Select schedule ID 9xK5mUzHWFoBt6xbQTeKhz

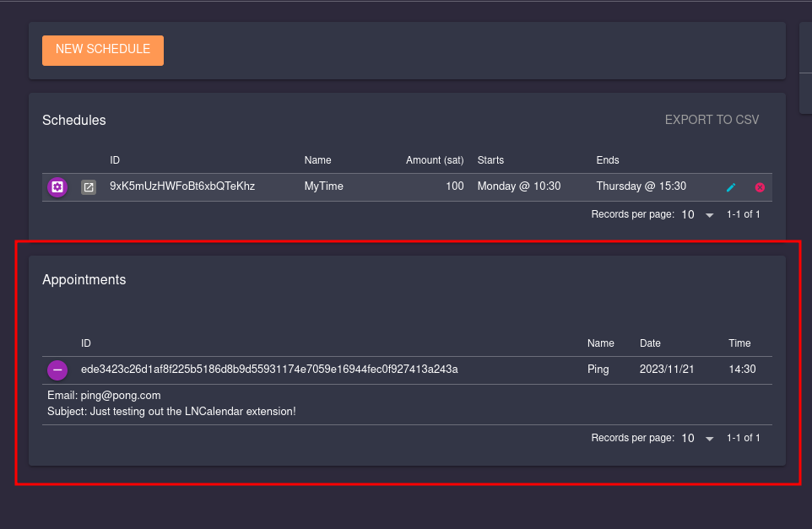tap(182, 186)
